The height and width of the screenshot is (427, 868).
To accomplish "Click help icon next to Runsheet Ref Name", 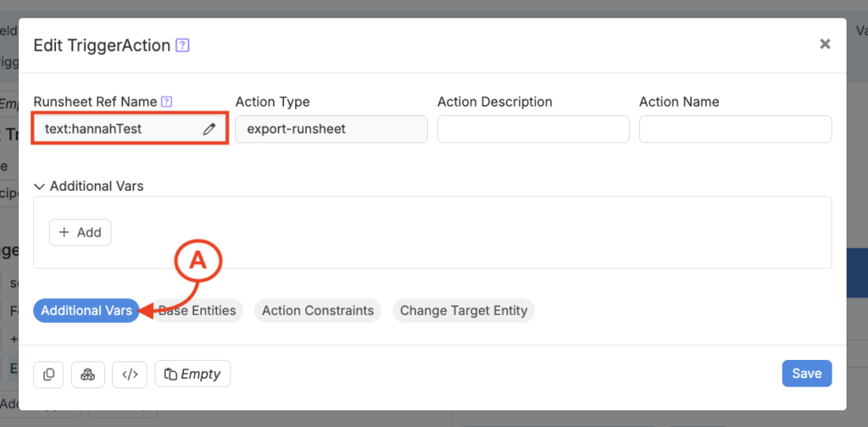I will pos(167,102).
